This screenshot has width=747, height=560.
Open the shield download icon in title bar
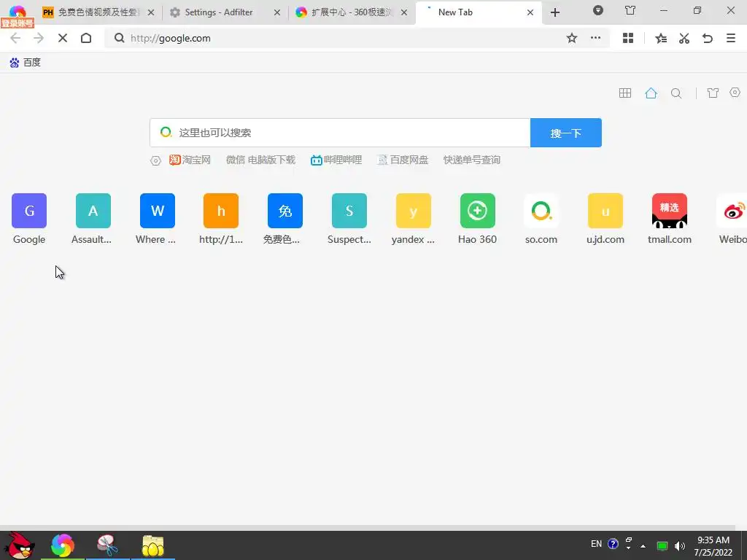click(x=598, y=10)
